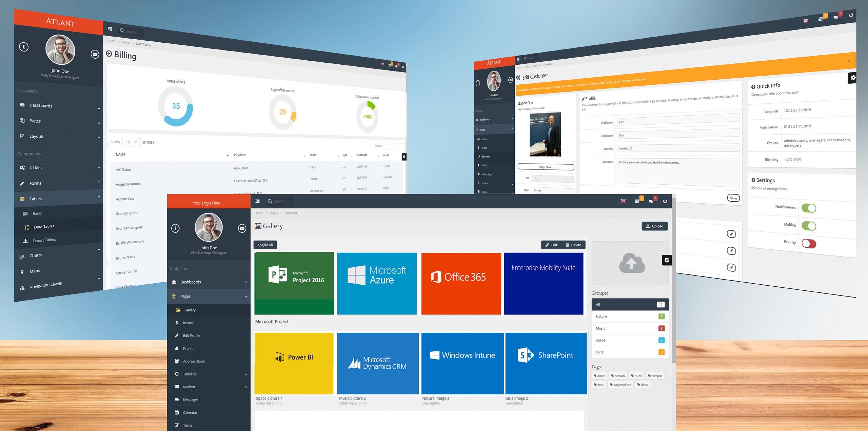Screen dimensions: 868x431
Task: Open table settings gear in Billing window
Action: coord(404,157)
